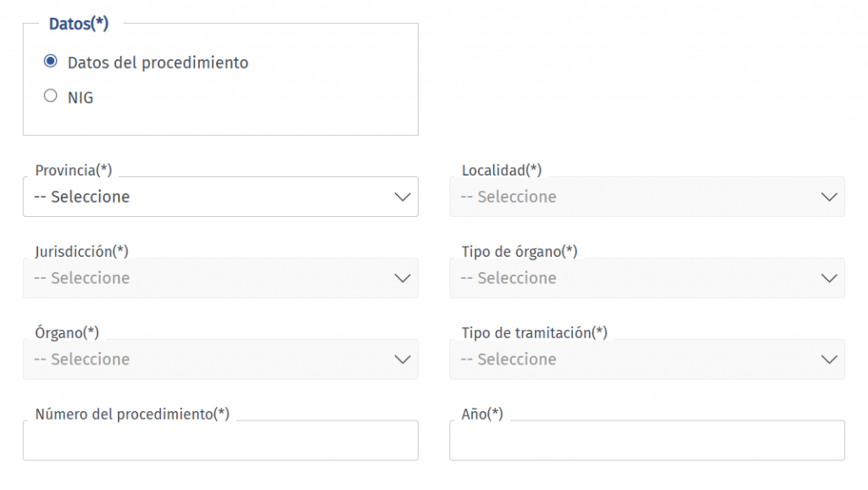Click the Tipo de tramitación chevron arrow
This screenshot has width=868, height=490.
tap(829, 359)
